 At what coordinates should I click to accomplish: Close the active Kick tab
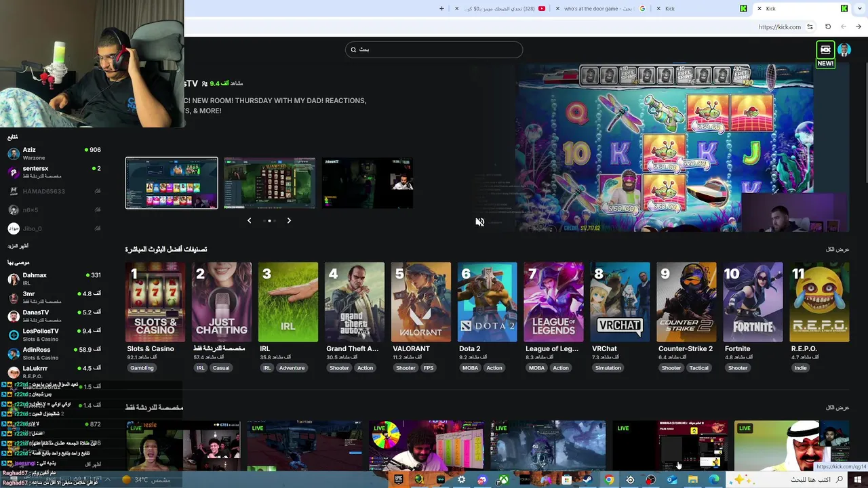pos(759,9)
